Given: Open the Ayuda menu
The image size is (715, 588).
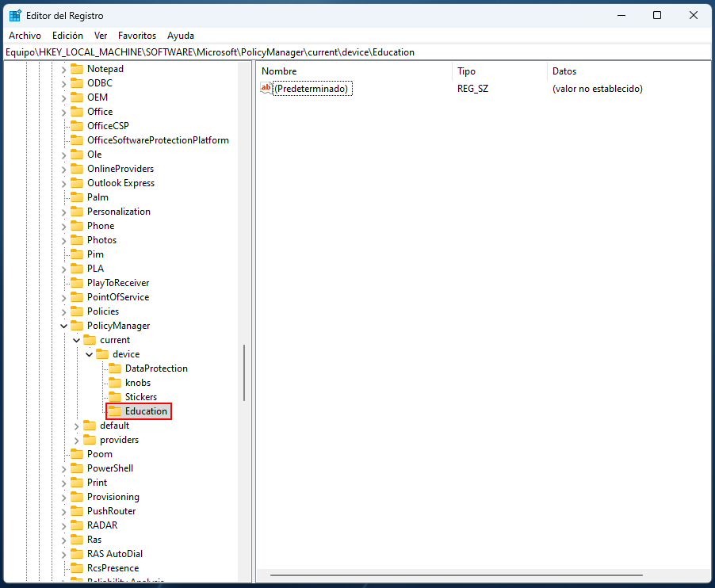Looking at the screenshot, I should pyautogui.click(x=181, y=36).
